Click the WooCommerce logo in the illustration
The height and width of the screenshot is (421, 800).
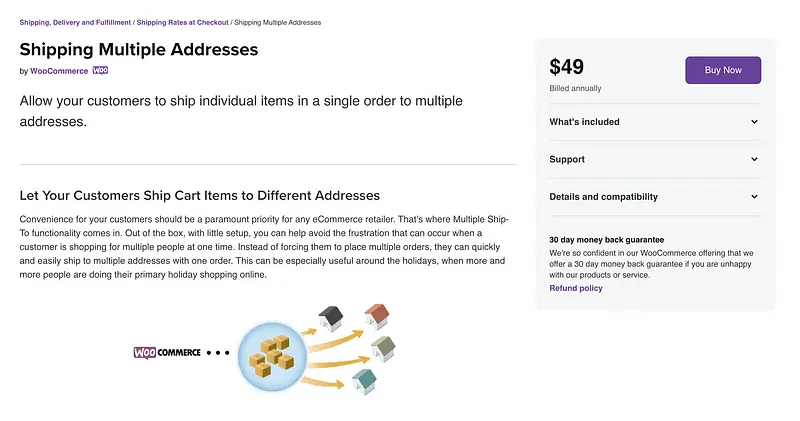pos(167,353)
